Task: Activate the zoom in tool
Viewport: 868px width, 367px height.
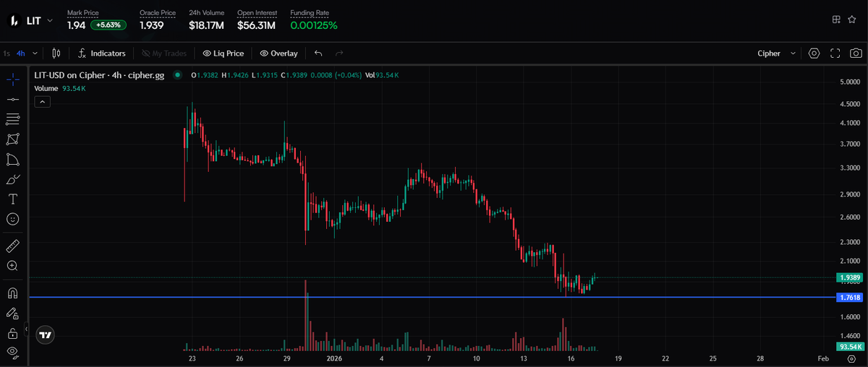Action: pyautogui.click(x=12, y=266)
